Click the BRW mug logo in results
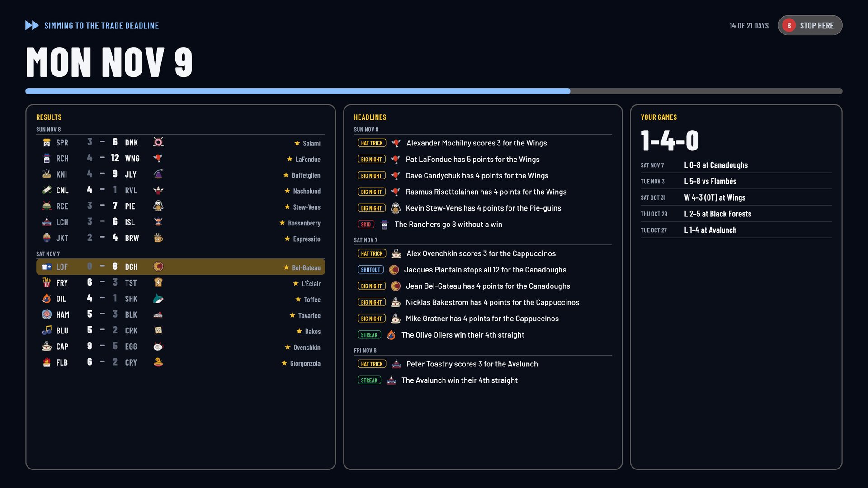This screenshot has width=868, height=488. click(158, 238)
